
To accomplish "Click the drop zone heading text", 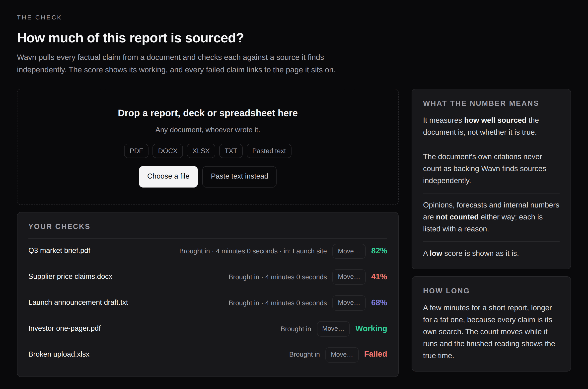I will click(208, 113).
